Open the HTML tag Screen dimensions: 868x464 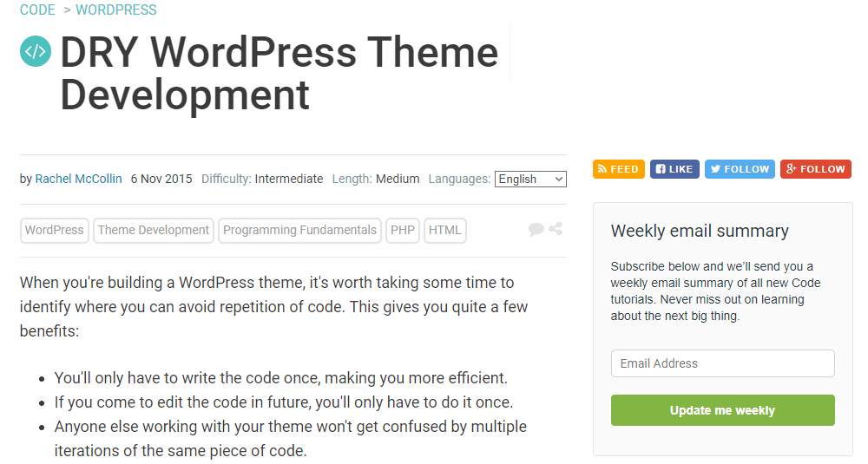point(445,230)
